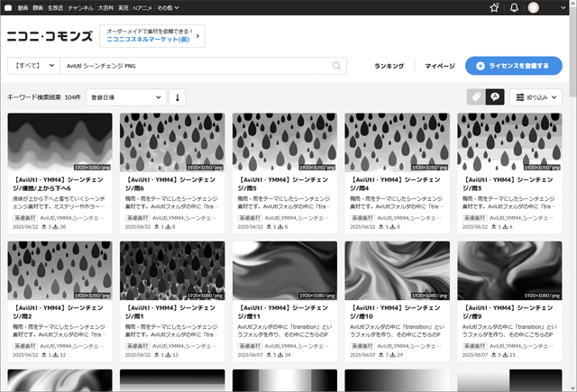Switch to tag search mode
Image resolution: width=577 pixels, height=392 pixels.
click(475, 96)
